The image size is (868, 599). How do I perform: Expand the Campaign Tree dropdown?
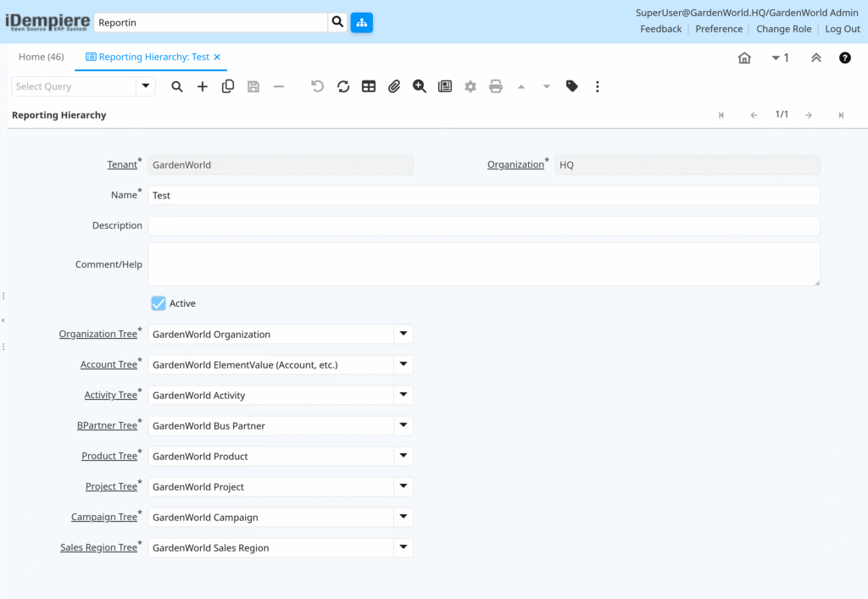pos(403,517)
